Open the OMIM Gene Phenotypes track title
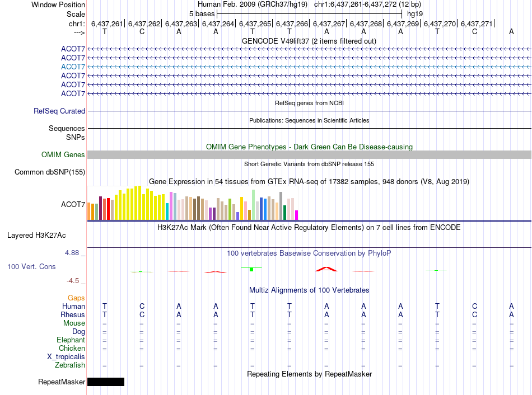The width and height of the screenshot is (532, 395). 309,147
